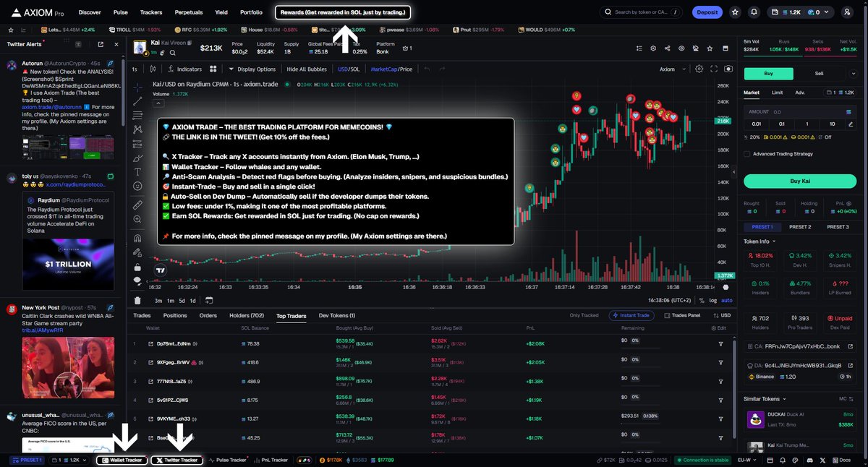The width and height of the screenshot is (868, 467).
Task: Toggle percent scale on chart axis
Action: (702, 300)
